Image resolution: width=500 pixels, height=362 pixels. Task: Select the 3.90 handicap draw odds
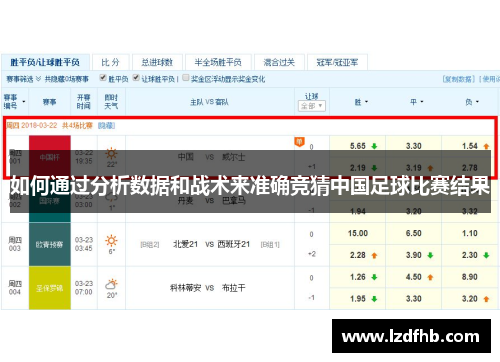[x=414, y=255]
